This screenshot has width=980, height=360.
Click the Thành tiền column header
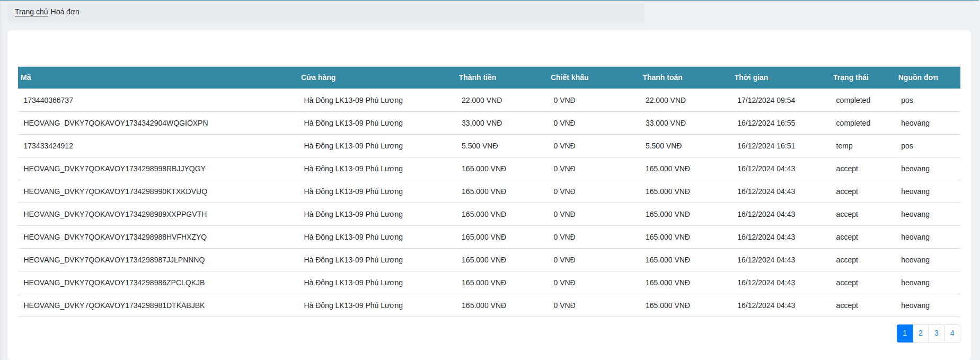[477, 77]
